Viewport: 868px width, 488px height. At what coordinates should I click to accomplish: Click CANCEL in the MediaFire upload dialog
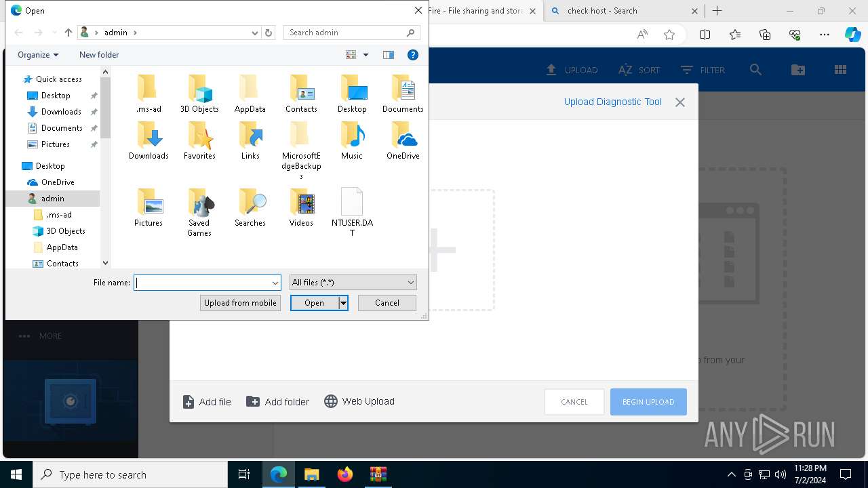pos(574,402)
